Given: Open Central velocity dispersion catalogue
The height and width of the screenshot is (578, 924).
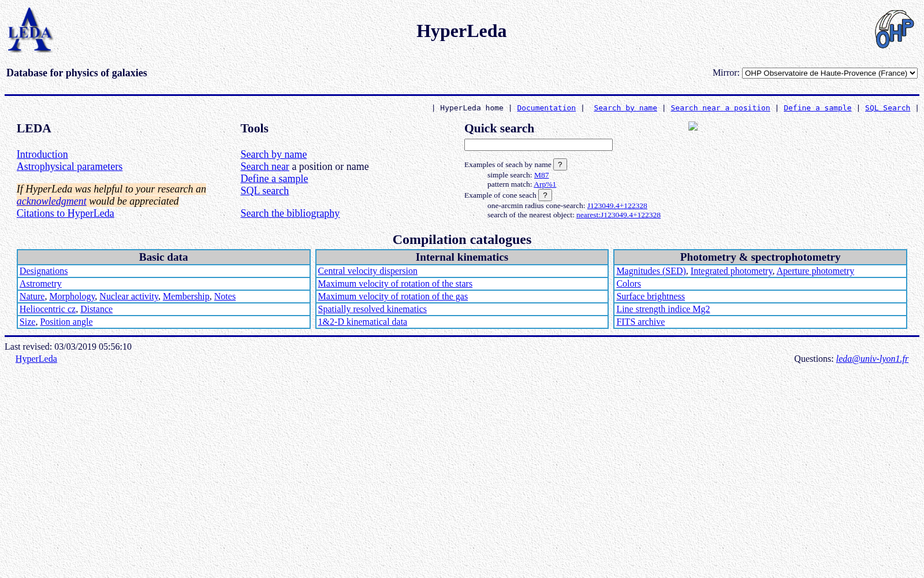Looking at the screenshot, I should pyautogui.click(x=367, y=271).
